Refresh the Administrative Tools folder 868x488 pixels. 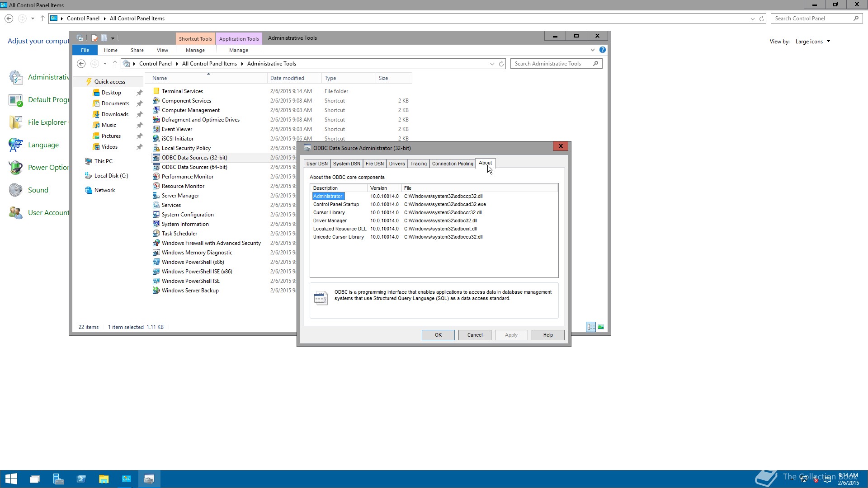coord(501,64)
